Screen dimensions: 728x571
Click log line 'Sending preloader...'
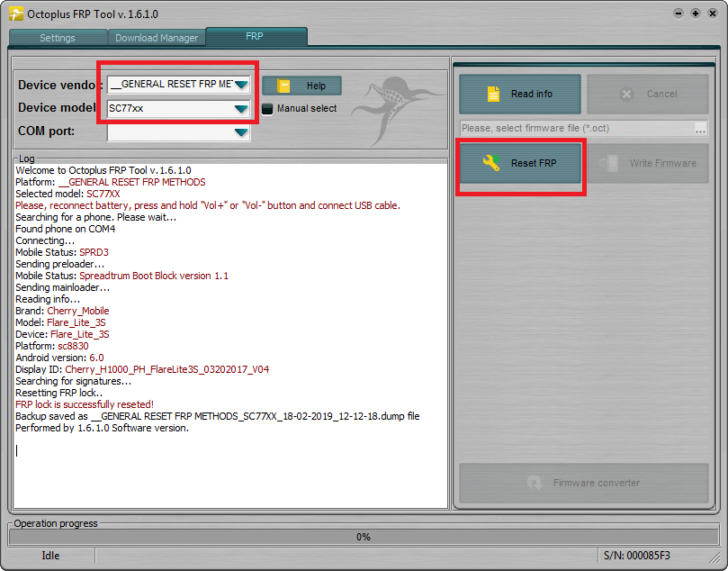point(60,264)
